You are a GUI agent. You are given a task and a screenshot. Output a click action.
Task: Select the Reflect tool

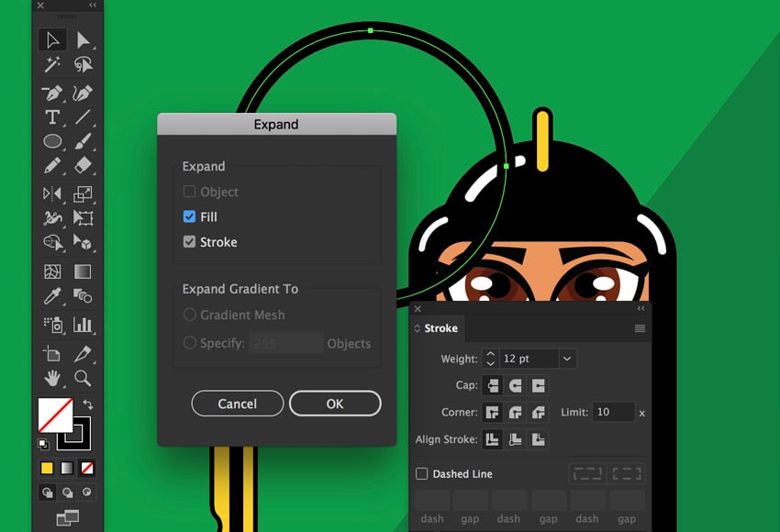(52, 194)
